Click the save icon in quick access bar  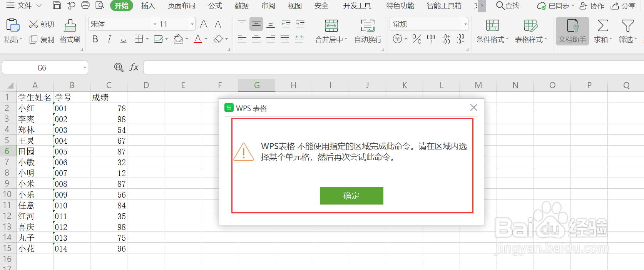tap(57, 5)
